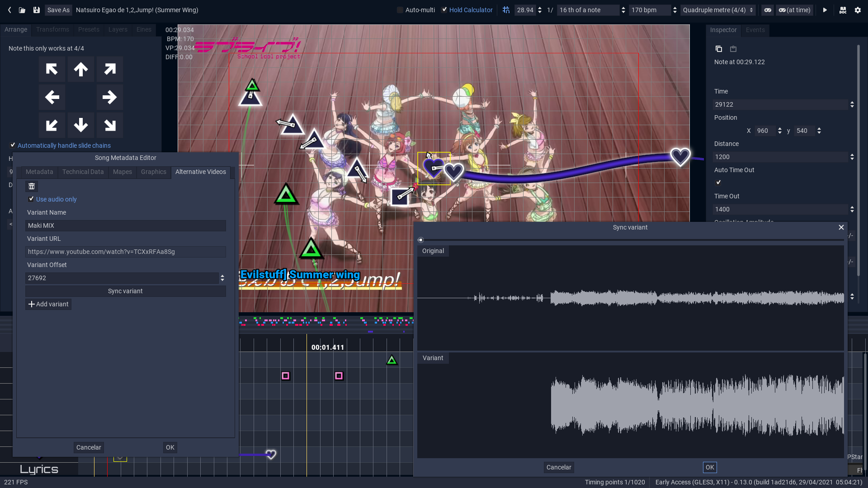
Task: Click the heart note in the bottom timeline
Action: [271, 454]
